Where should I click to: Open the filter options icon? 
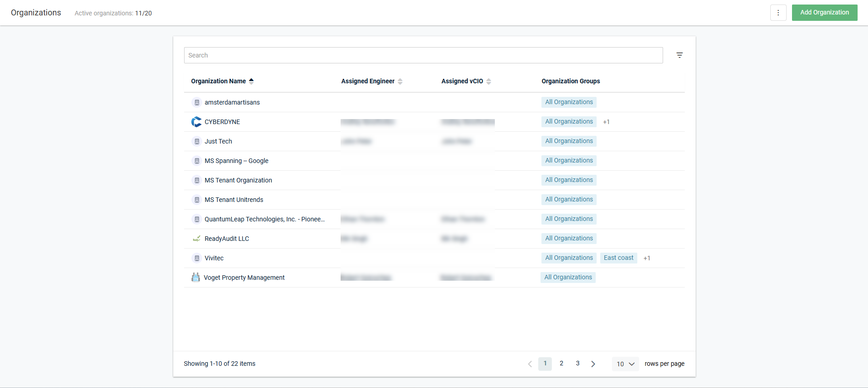click(x=679, y=55)
